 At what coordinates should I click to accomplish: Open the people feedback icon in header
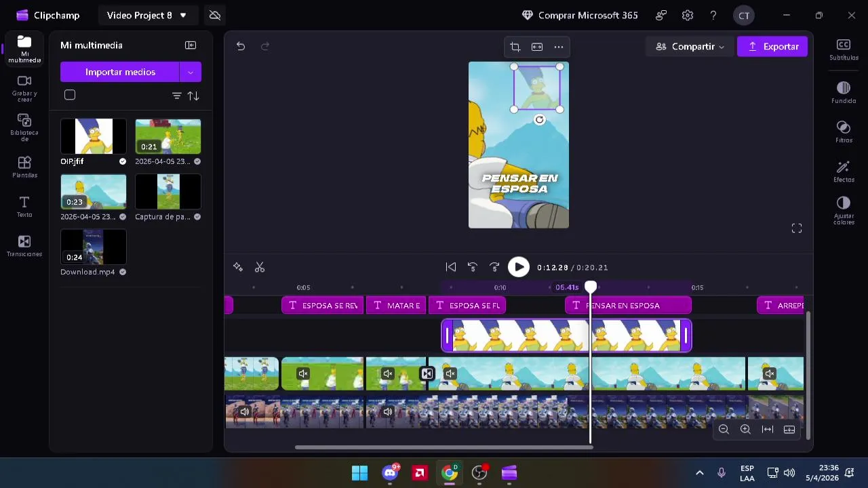click(x=661, y=15)
